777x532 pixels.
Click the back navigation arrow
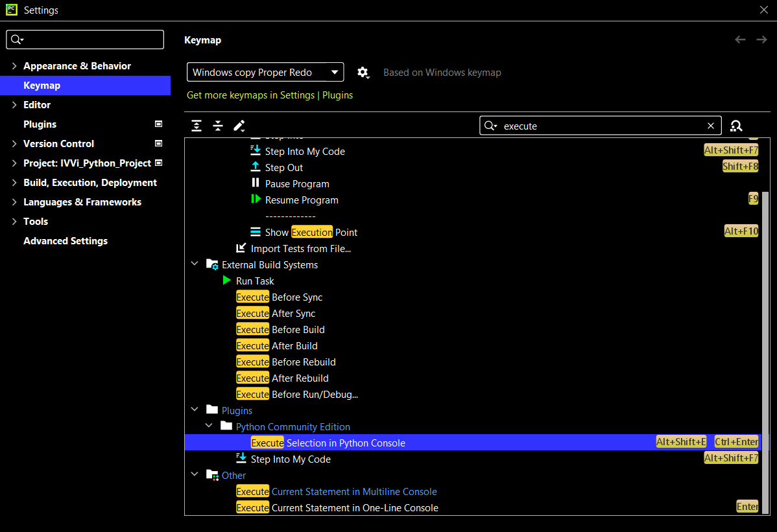pyautogui.click(x=740, y=40)
